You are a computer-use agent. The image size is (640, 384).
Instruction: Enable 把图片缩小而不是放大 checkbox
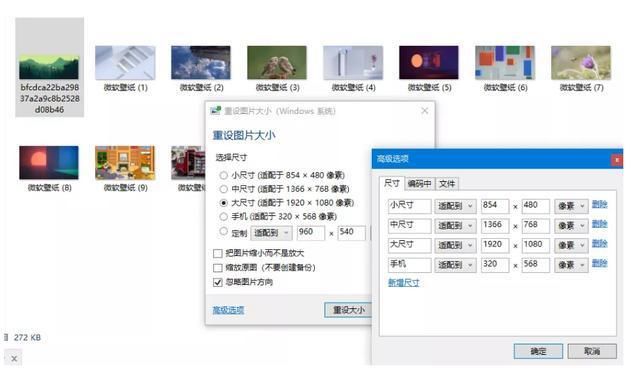click(x=218, y=253)
